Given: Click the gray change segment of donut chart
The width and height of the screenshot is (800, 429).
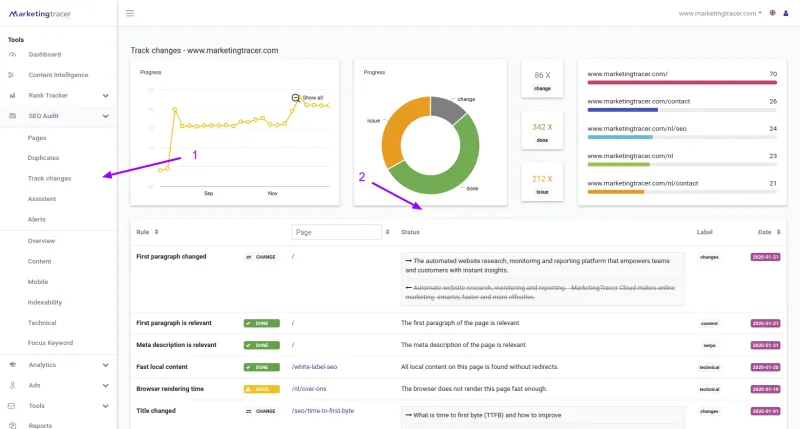Looking at the screenshot, I should click(446, 108).
